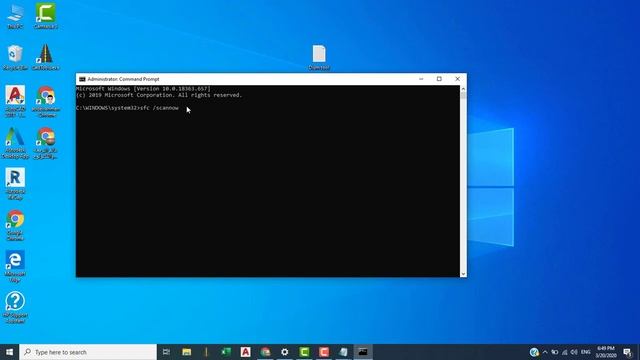
Task: Open File Explorer from the taskbar
Action: pos(187,352)
